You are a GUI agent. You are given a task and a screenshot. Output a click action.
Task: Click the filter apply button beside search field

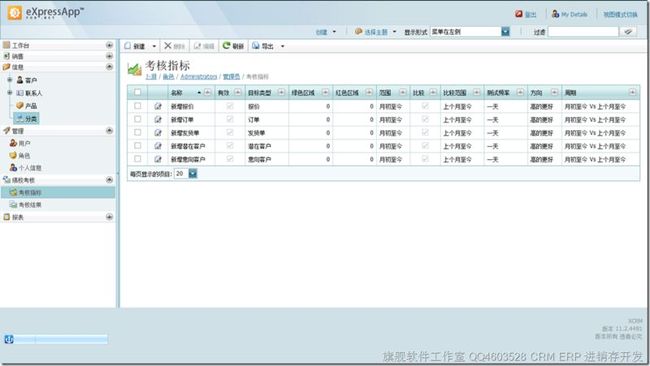coord(628,32)
